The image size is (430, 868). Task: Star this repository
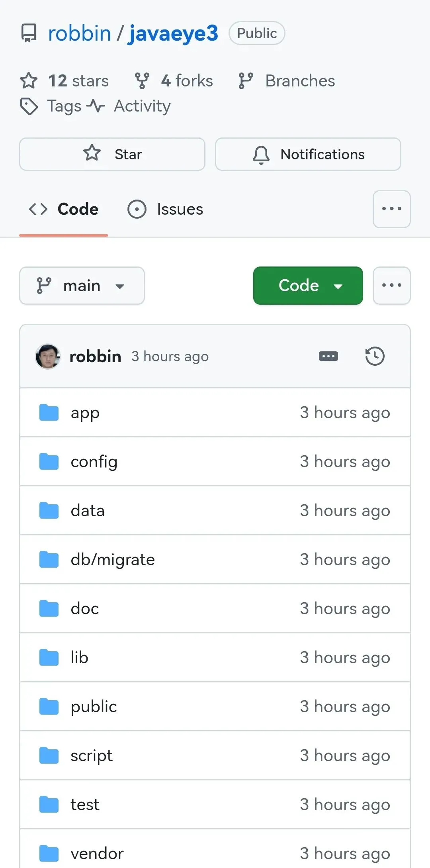tap(112, 154)
